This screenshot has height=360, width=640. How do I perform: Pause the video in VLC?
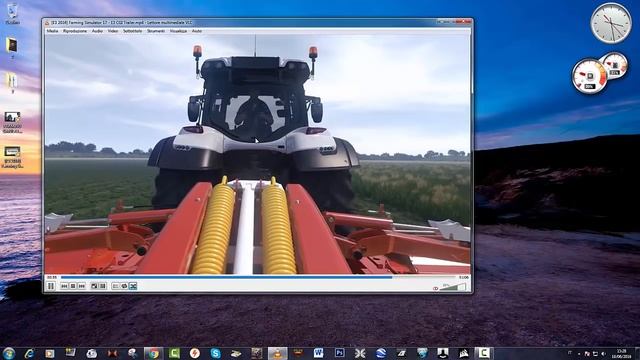tap(51, 286)
